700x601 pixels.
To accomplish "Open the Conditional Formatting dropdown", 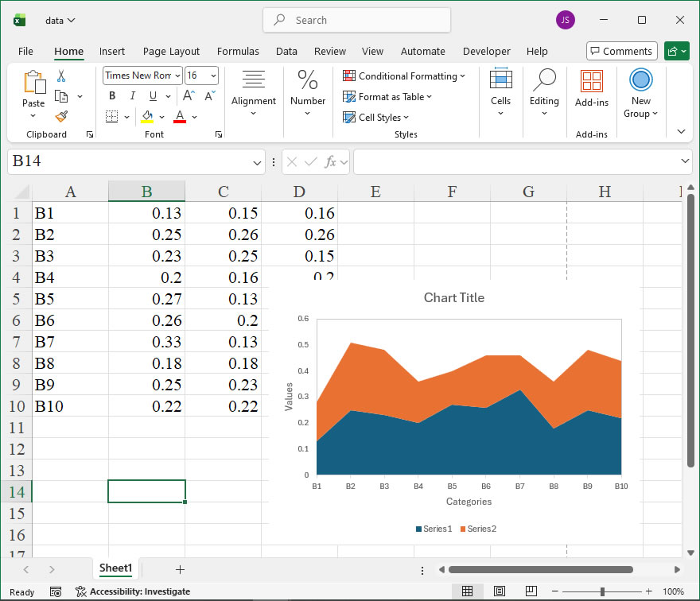I will point(404,76).
